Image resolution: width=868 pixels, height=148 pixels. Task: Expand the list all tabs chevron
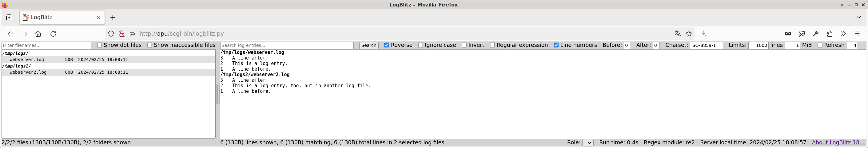click(858, 17)
